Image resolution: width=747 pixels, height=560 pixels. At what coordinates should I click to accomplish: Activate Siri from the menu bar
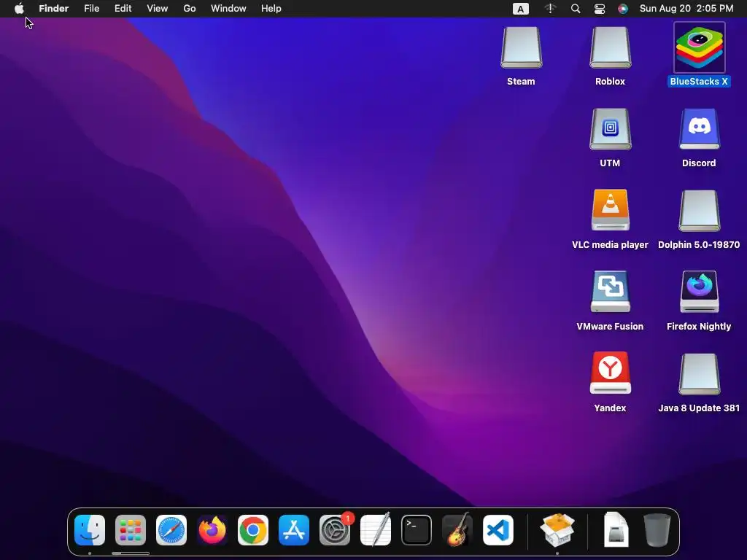click(x=623, y=9)
